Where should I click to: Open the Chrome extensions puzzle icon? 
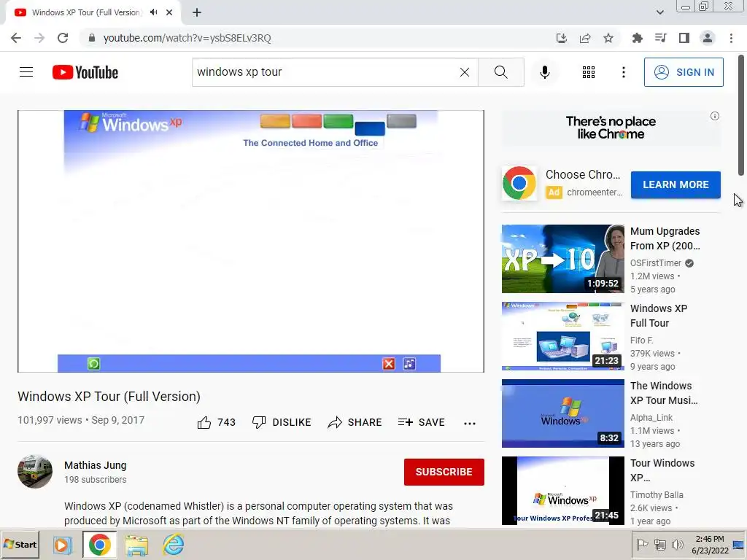pos(637,38)
